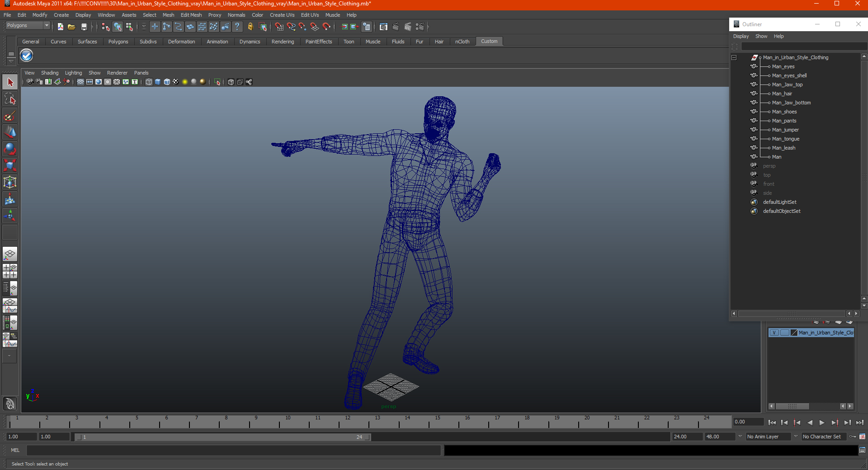Toggle layer visibility V box
The height and width of the screenshot is (470, 868).
pyautogui.click(x=774, y=333)
